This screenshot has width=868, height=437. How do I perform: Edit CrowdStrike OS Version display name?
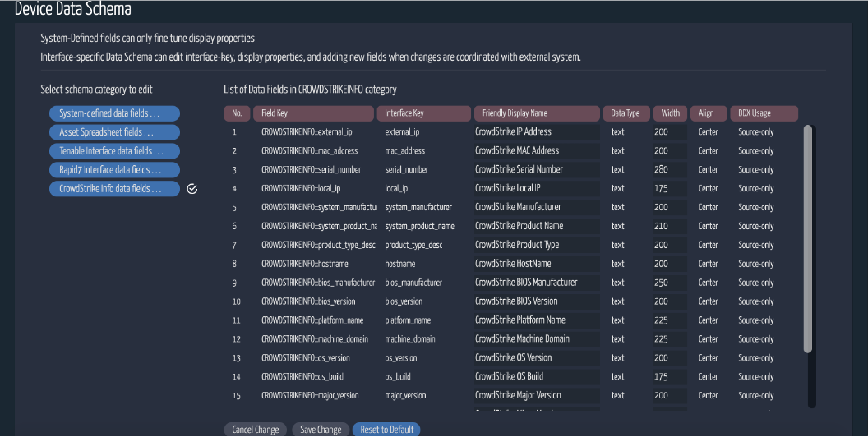coord(537,358)
